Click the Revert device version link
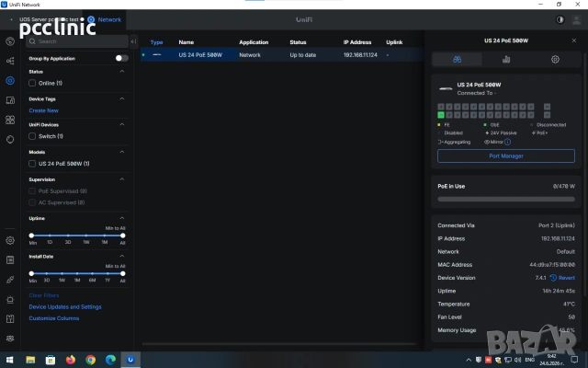 (x=567, y=278)
